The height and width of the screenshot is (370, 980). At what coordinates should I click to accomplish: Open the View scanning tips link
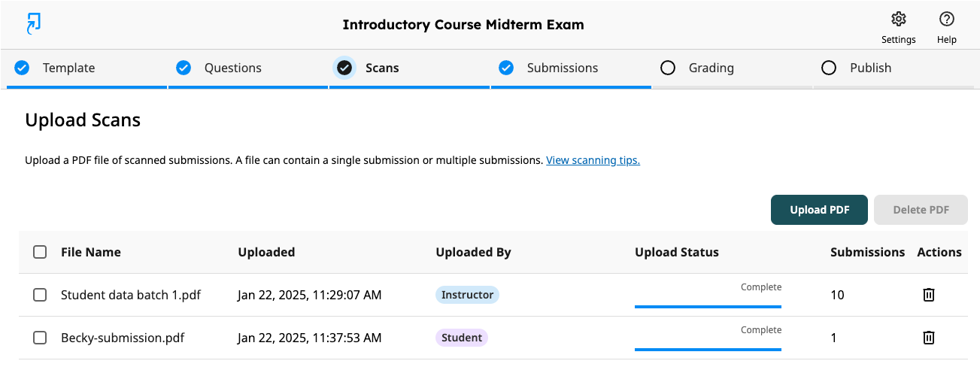593,160
